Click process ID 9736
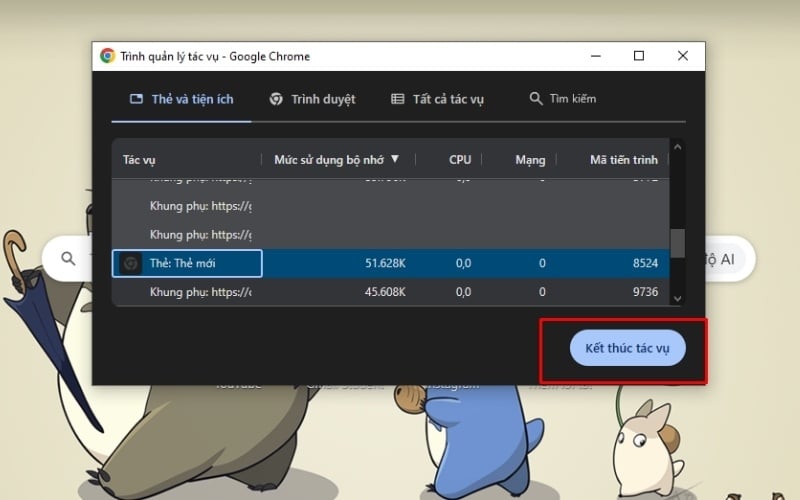The width and height of the screenshot is (800, 500). pos(645,292)
